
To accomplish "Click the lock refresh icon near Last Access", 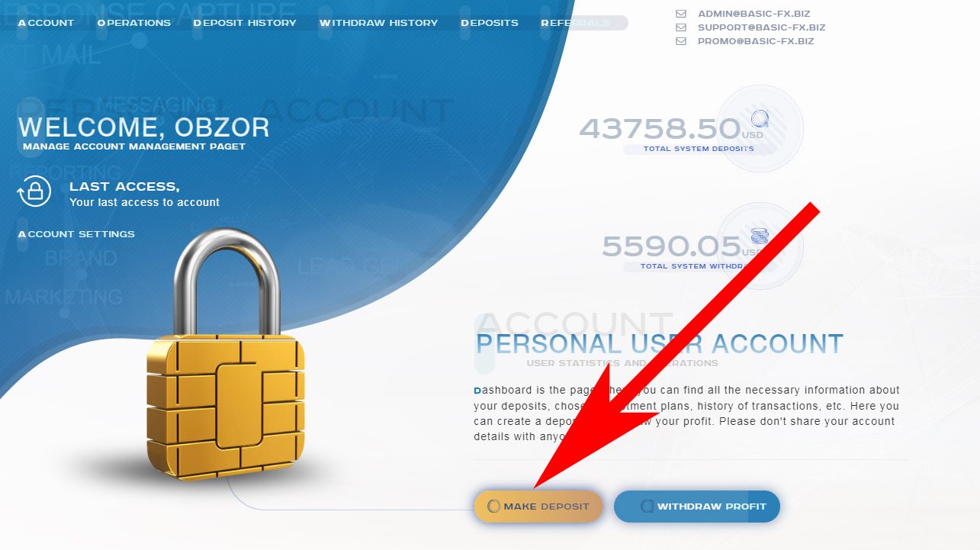I will click(34, 191).
